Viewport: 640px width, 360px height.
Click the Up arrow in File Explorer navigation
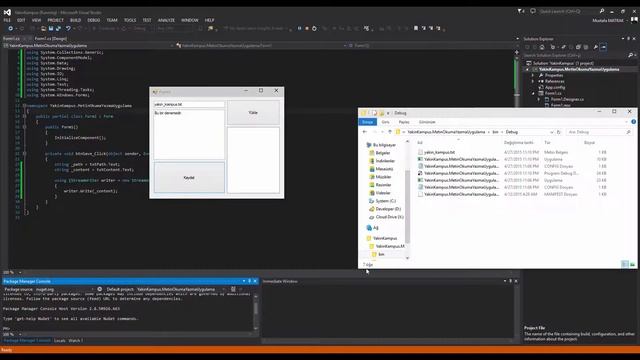click(x=390, y=132)
